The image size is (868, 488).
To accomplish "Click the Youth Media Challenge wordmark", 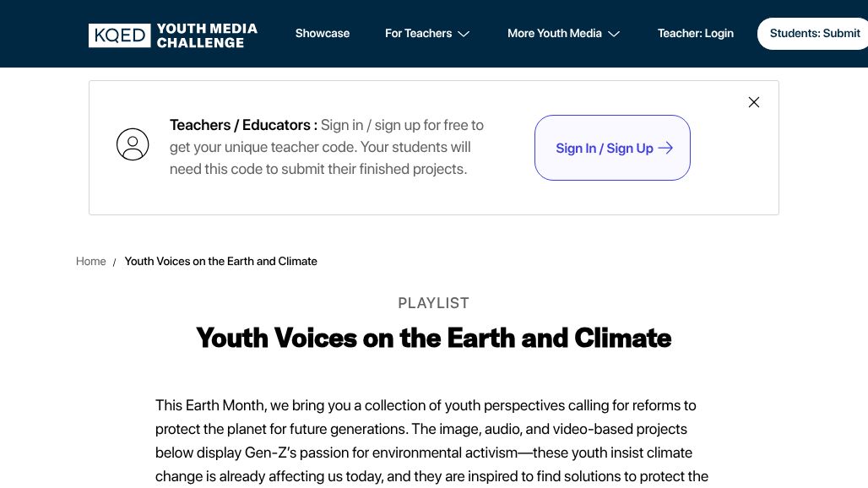I will pos(207,35).
